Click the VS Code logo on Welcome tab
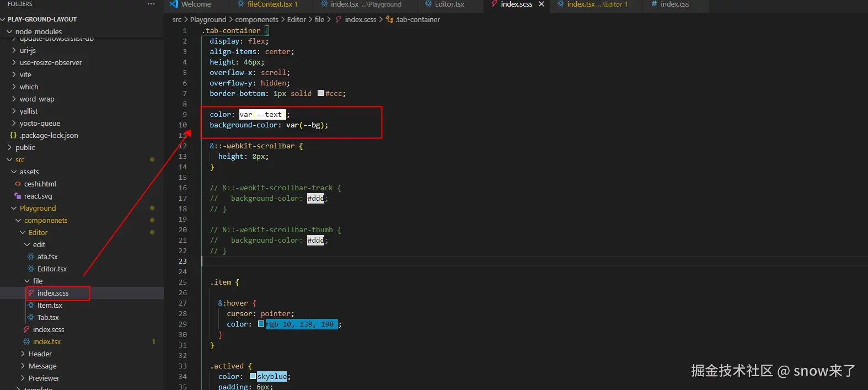The width and height of the screenshot is (868, 390). pos(174,4)
